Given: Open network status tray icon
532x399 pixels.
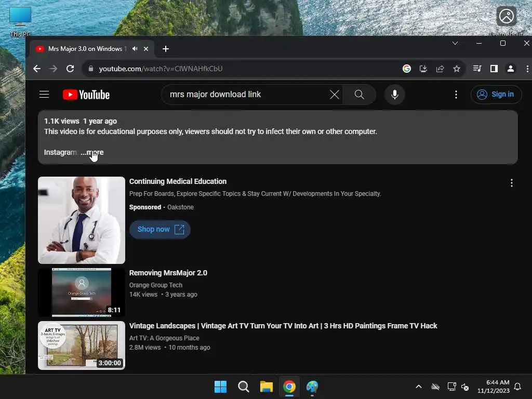Looking at the screenshot, I should pos(451,387).
